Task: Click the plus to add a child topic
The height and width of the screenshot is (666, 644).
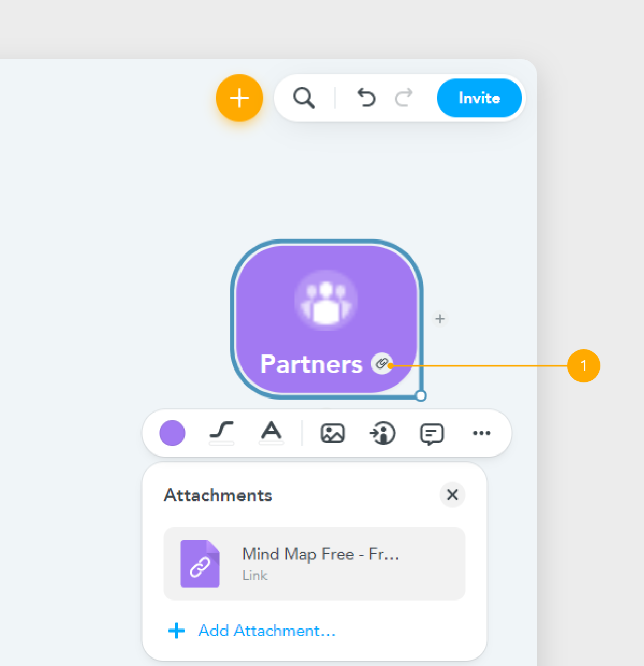Action: [439, 319]
